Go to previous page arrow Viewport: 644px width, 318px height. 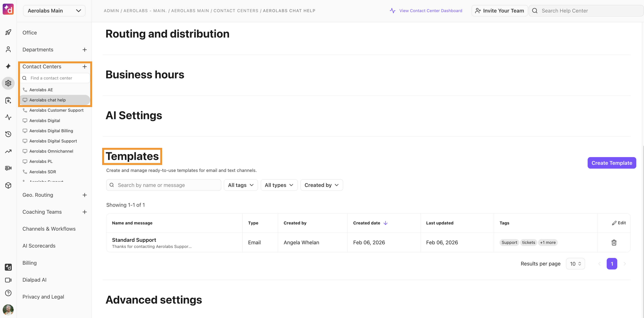coord(599,264)
